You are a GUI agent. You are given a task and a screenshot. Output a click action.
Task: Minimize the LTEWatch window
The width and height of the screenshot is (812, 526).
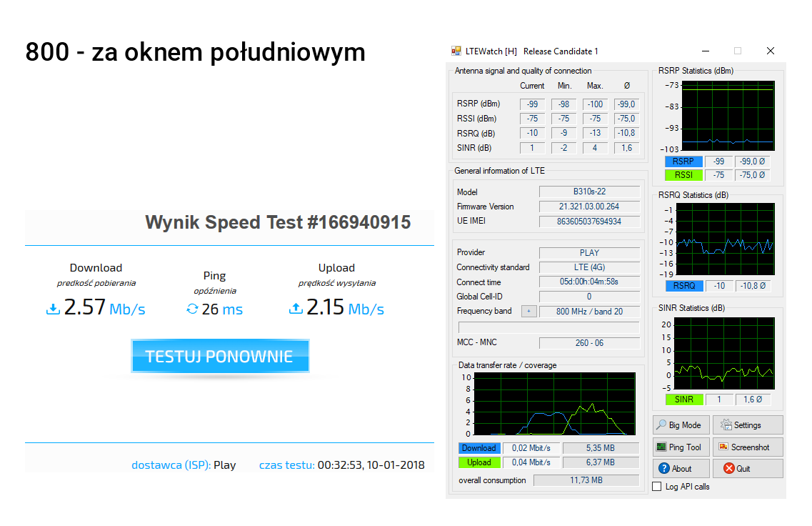pyautogui.click(x=706, y=51)
